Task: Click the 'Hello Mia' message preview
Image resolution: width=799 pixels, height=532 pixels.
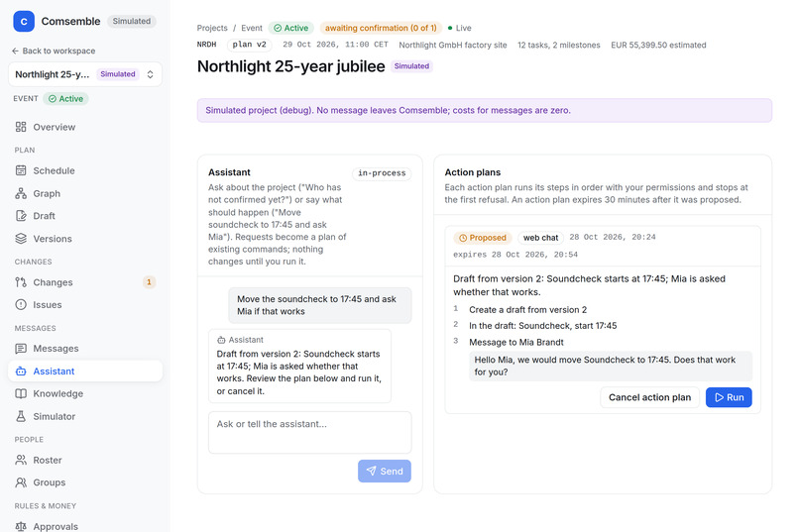Action: 611,366
